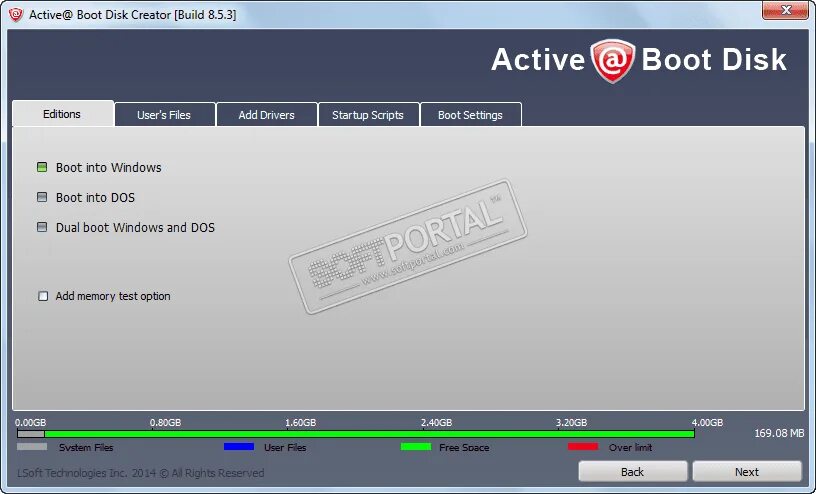
Task: Click the User Files legend label
Action: (285, 447)
